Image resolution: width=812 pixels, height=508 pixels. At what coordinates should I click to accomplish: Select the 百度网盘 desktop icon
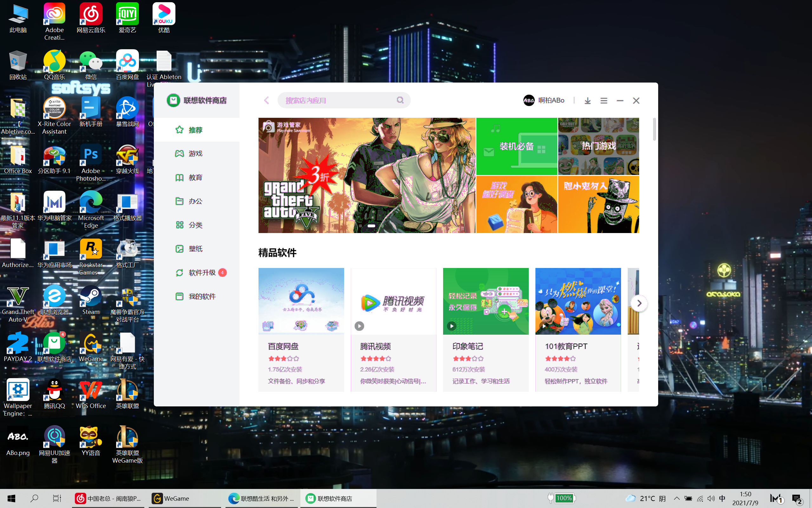[x=128, y=65]
